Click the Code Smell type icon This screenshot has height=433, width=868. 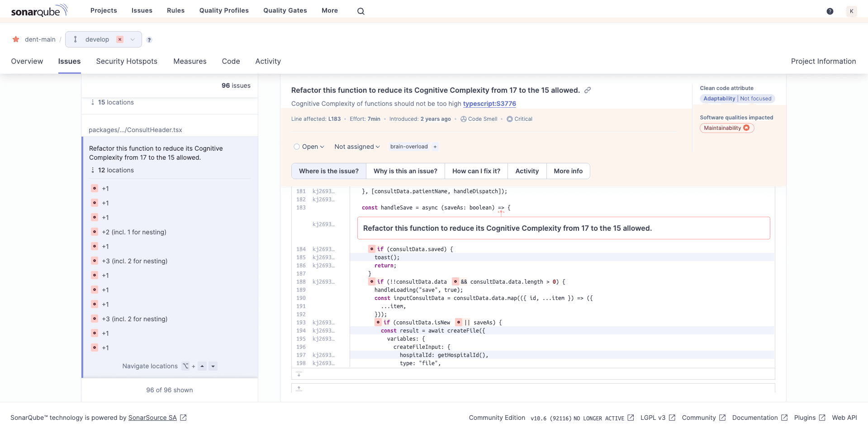[x=463, y=119]
